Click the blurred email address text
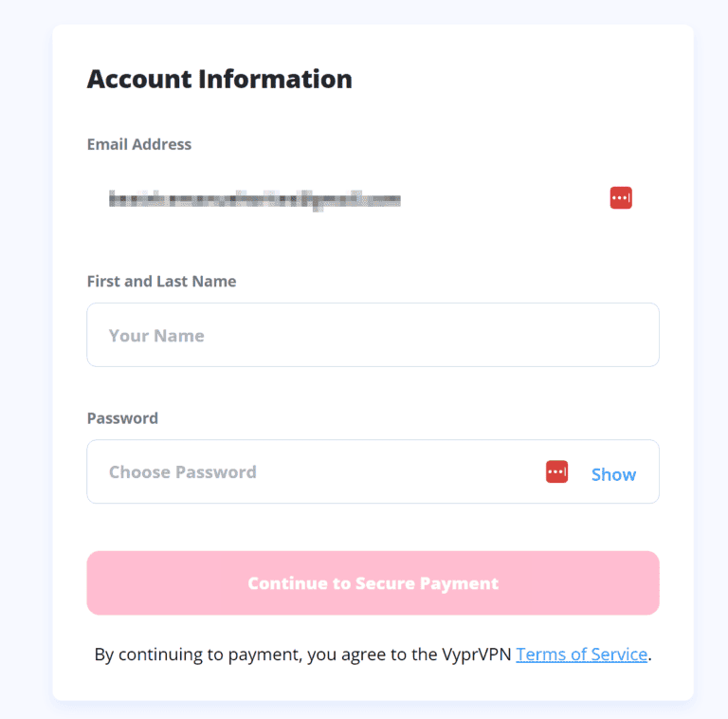 coord(254,199)
